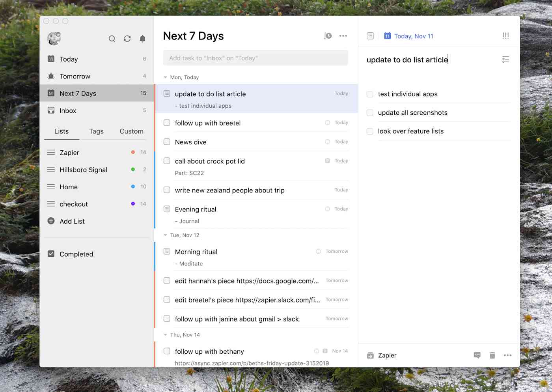Check off News dive task
Screen dimensions: 552x392
tap(167, 142)
